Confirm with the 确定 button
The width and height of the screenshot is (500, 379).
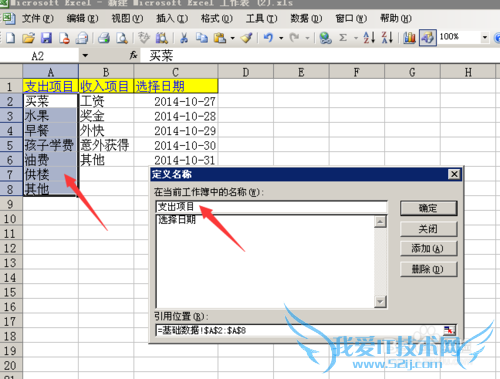(x=428, y=208)
